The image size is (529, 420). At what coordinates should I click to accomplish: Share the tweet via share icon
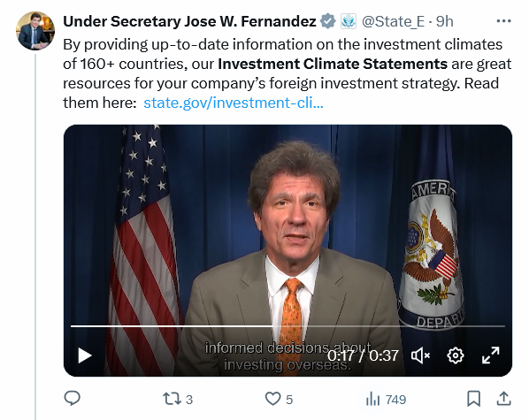(x=503, y=399)
